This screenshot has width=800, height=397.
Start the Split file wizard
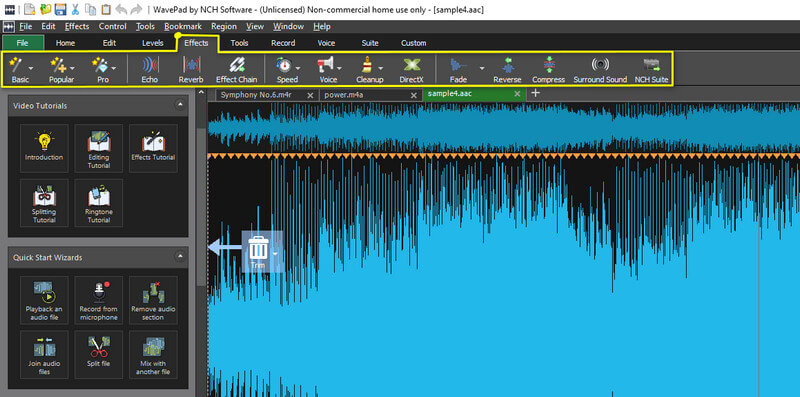pos(98,355)
